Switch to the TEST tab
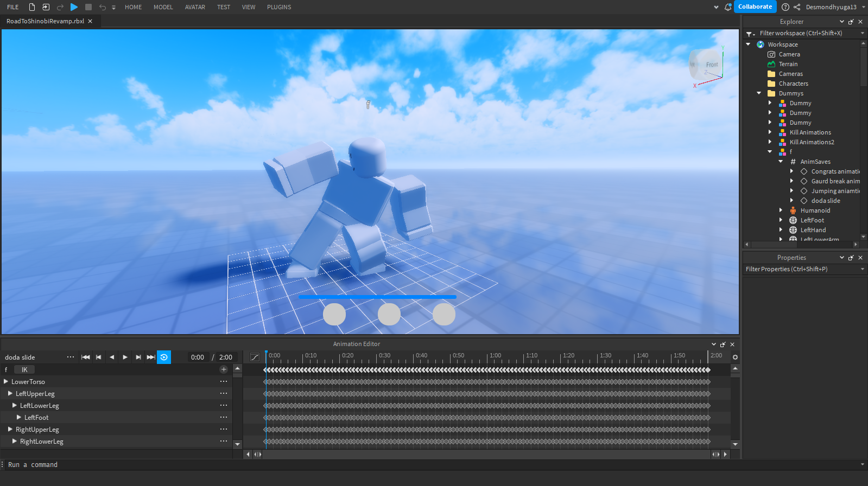Screen dimensions: 868x486 (224, 7)
